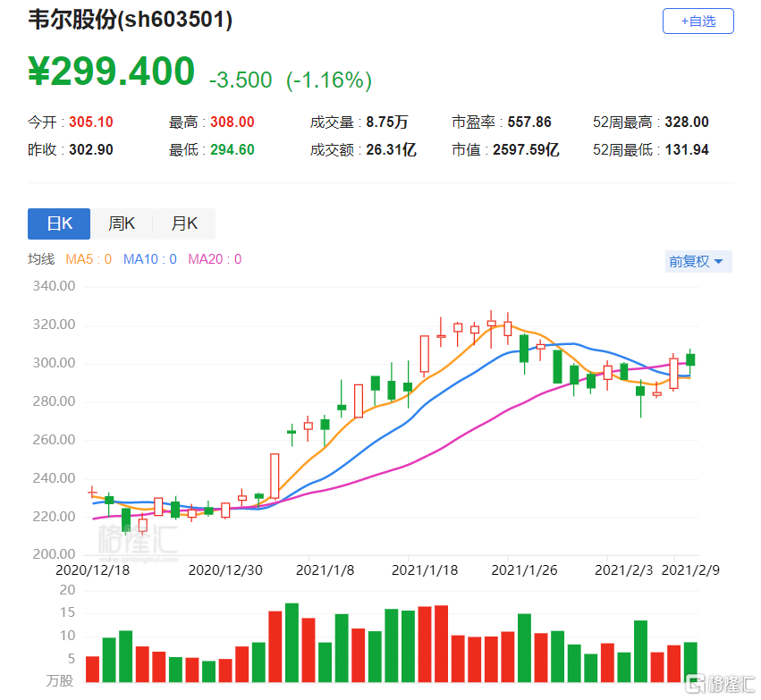Click the 2021/1/8 date axis label
The height and width of the screenshot is (700, 761).
pyautogui.click(x=325, y=570)
